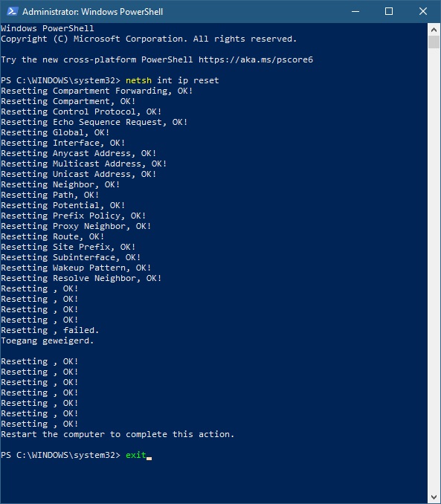
Task: Click the scrollbar up arrow
Action: [x=434, y=30]
